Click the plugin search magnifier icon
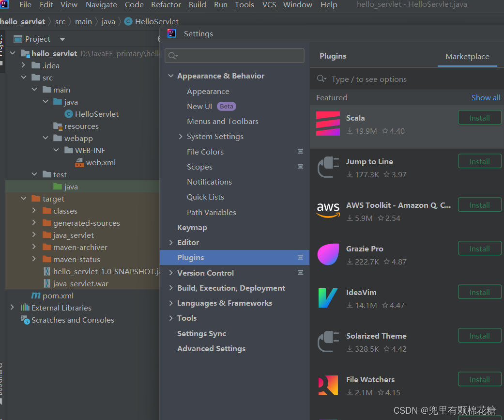504x420 pixels. [321, 79]
